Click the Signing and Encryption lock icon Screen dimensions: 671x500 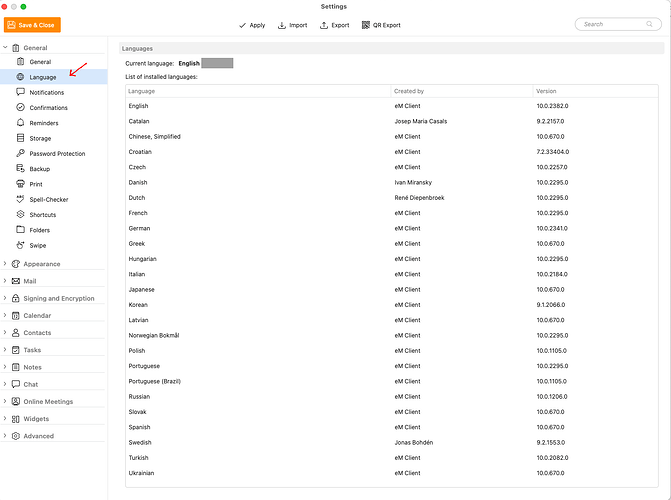(16, 298)
